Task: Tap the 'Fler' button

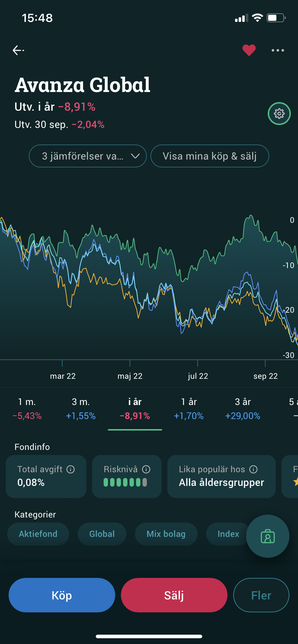Action: click(x=261, y=595)
